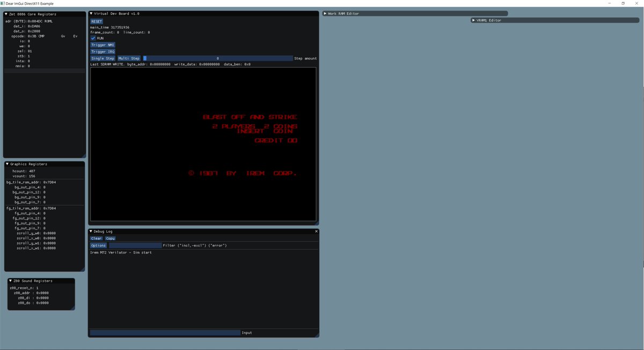Click 'fg_tile_rom_addr: 0x7D04' row
644x350 pixels.
pos(31,208)
